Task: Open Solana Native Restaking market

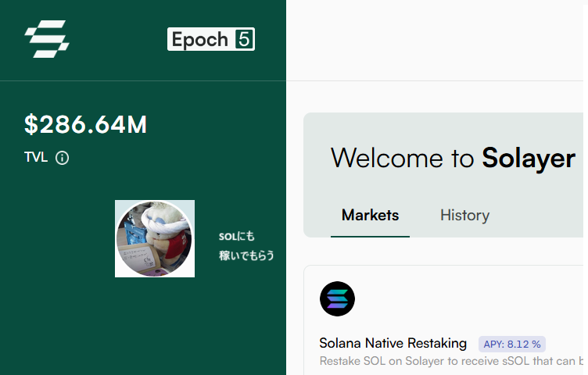Action: 393,343
